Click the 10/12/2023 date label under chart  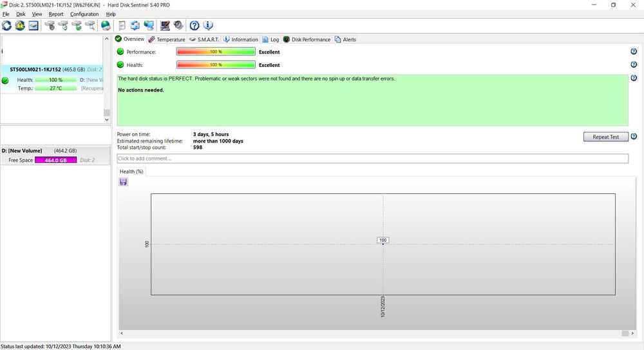click(383, 307)
